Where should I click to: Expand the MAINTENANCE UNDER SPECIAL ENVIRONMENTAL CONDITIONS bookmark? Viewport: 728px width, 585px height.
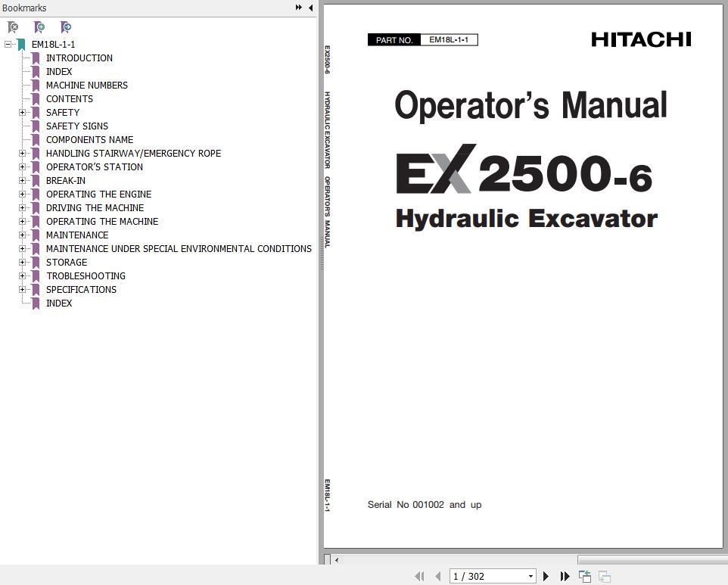[x=22, y=248]
